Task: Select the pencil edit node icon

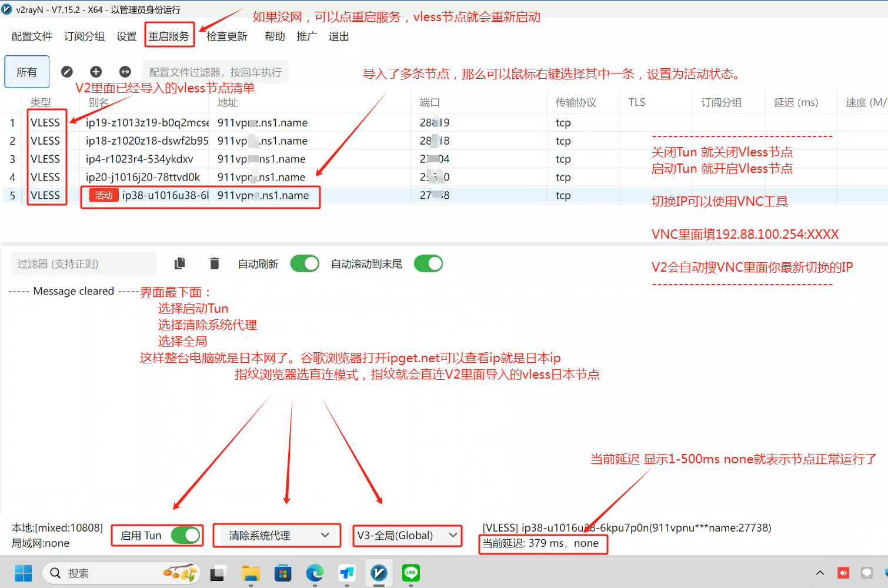Action: click(66, 71)
